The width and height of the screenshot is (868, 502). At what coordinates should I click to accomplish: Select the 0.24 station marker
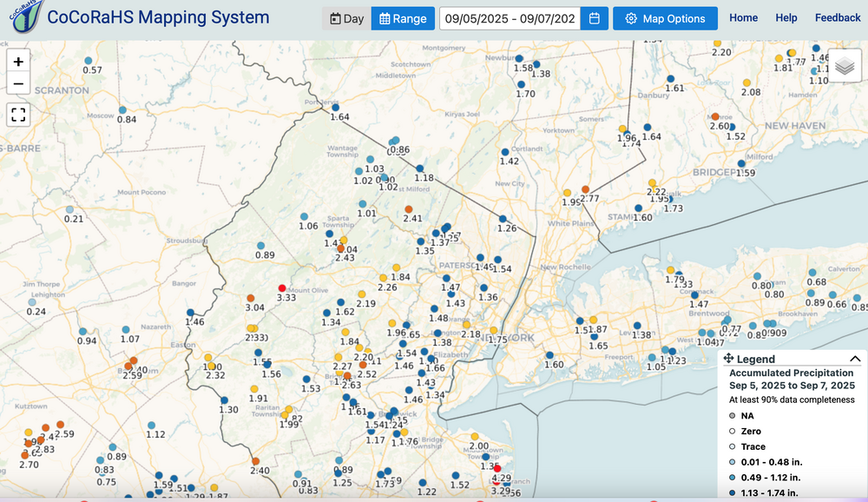pyautogui.click(x=31, y=302)
